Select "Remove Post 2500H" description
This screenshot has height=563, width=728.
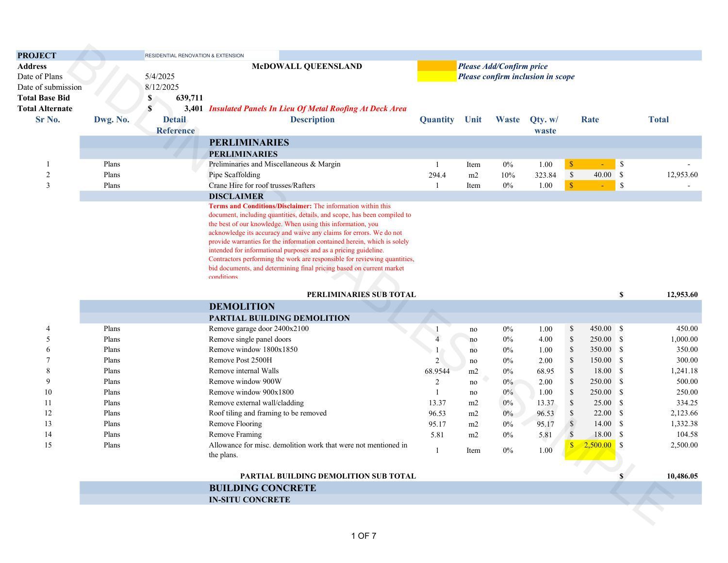point(240,360)
